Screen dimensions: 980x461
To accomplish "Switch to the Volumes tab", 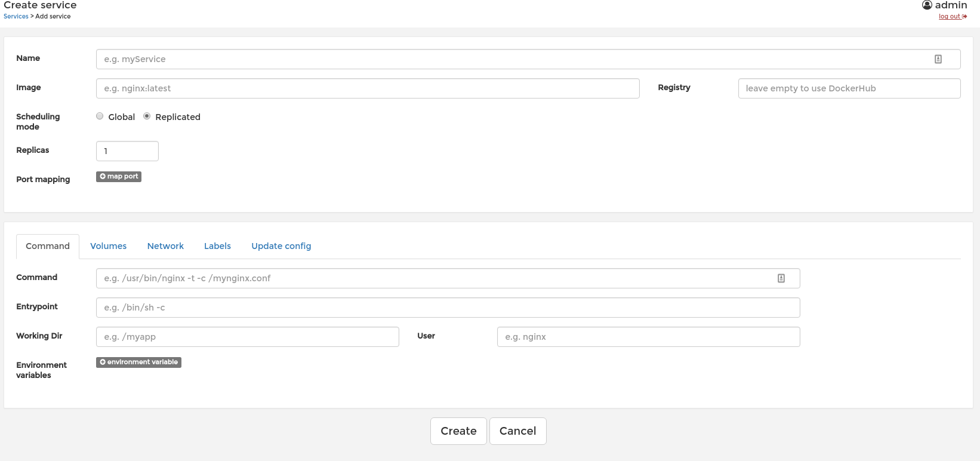I will coord(108,246).
